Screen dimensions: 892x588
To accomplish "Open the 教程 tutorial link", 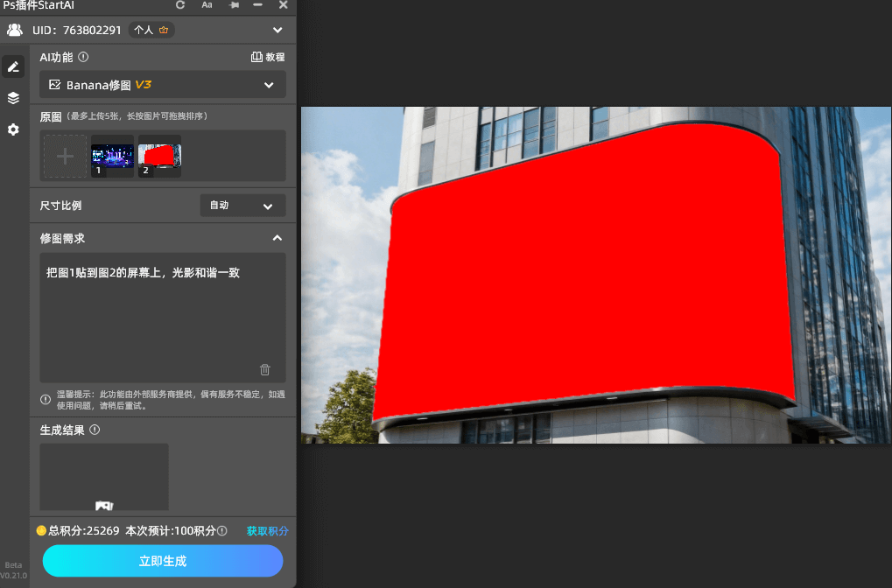I will coord(268,57).
